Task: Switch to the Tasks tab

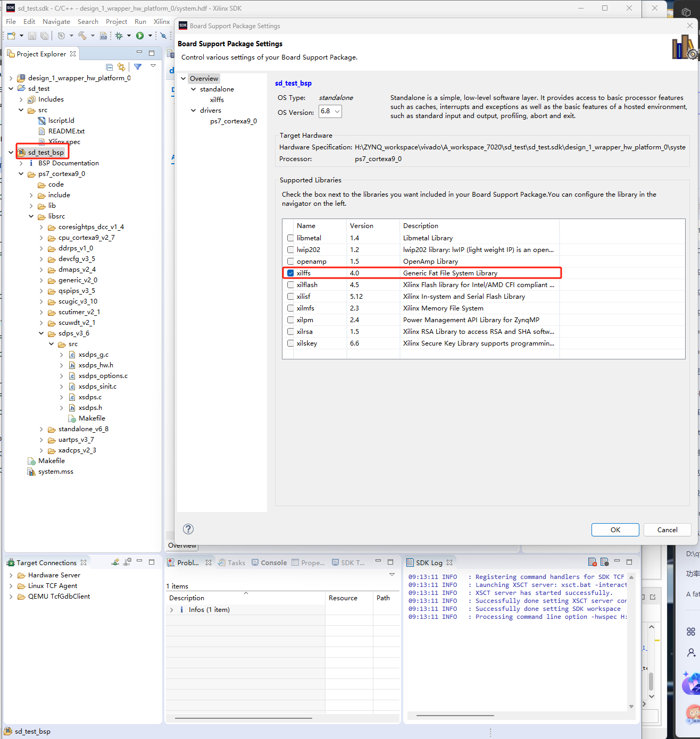Action: pyautogui.click(x=232, y=562)
